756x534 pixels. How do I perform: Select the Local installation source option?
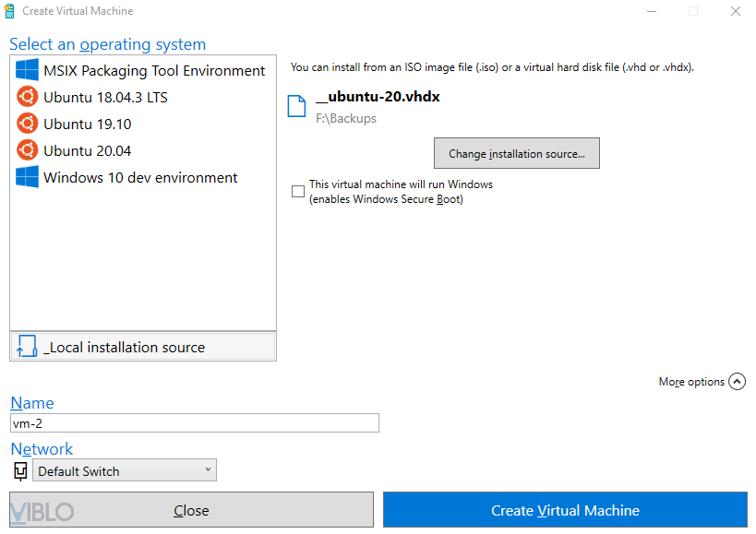[125, 348]
